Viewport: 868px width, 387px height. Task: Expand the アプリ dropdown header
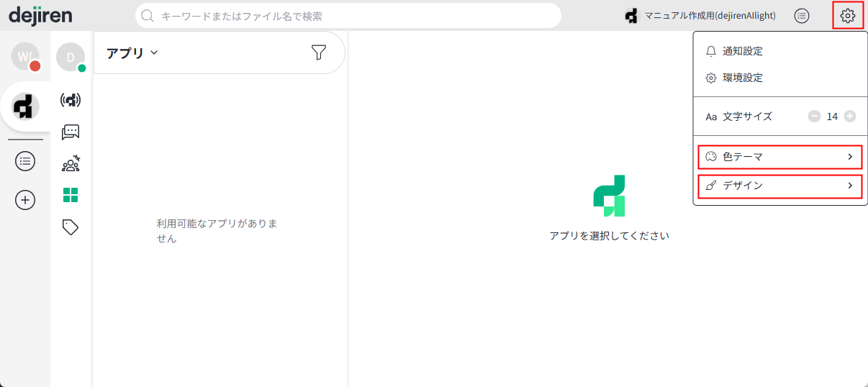click(x=132, y=53)
